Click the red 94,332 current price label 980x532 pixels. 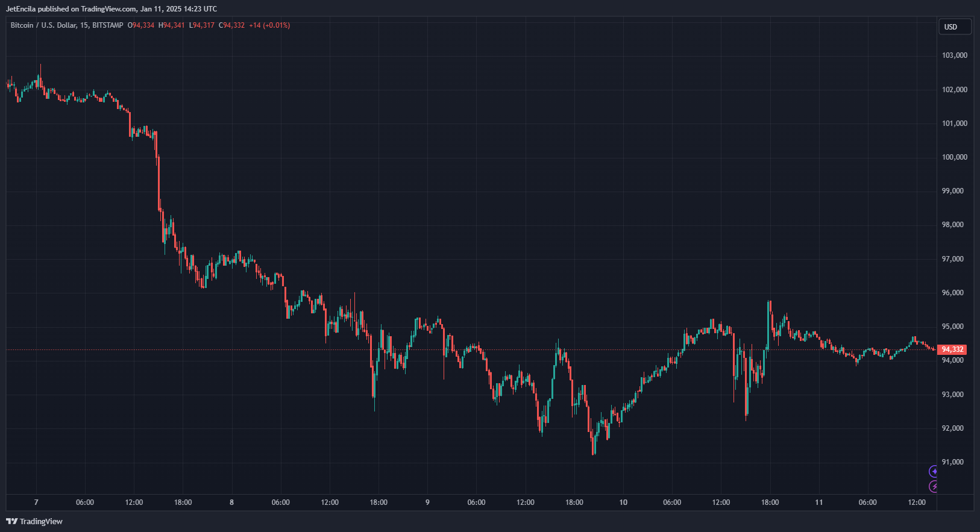[x=952, y=349]
